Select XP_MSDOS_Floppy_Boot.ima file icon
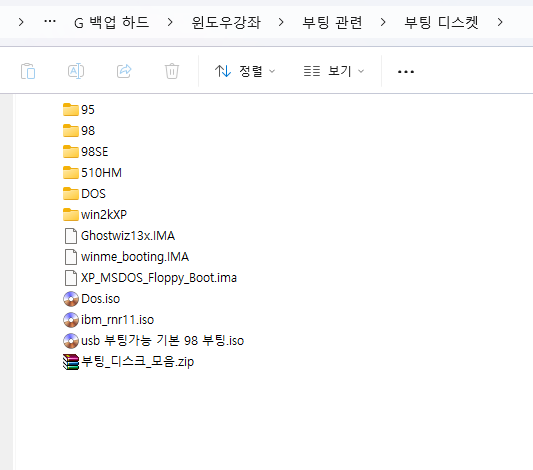Image resolution: width=533 pixels, height=470 pixels. coord(71,278)
